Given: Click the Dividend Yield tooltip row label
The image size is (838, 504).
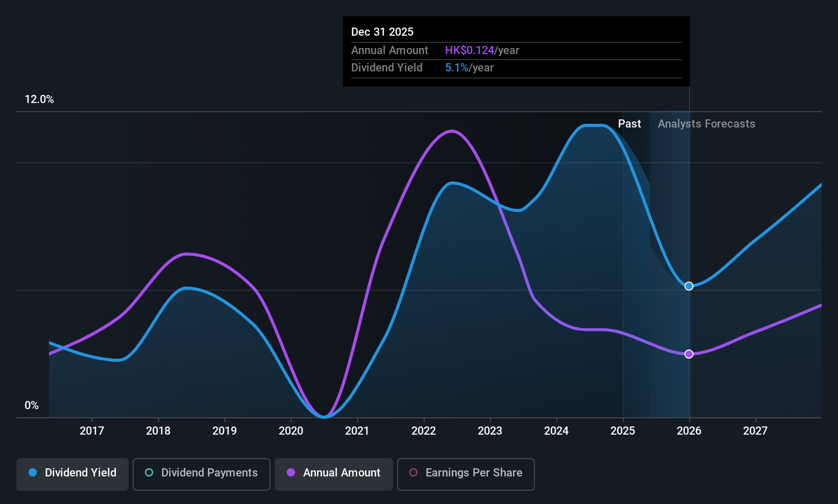Looking at the screenshot, I should pyautogui.click(x=387, y=67).
